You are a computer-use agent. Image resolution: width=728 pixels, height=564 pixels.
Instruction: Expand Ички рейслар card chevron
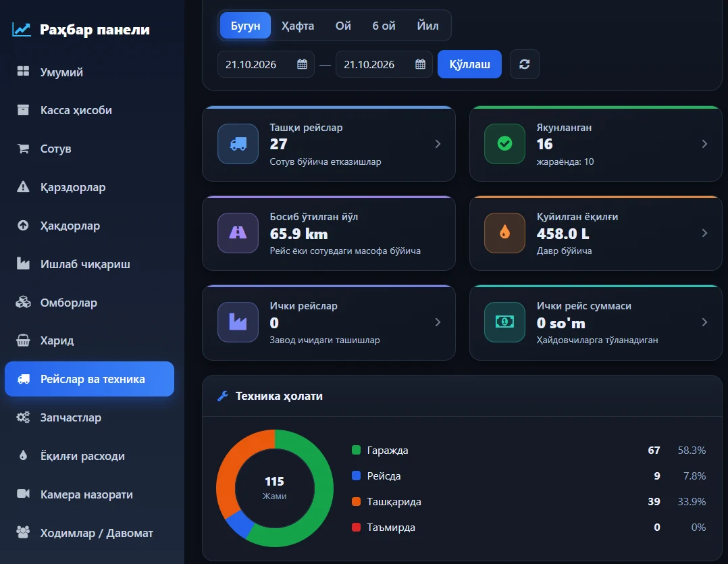pyautogui.click(x=438, y=322)
